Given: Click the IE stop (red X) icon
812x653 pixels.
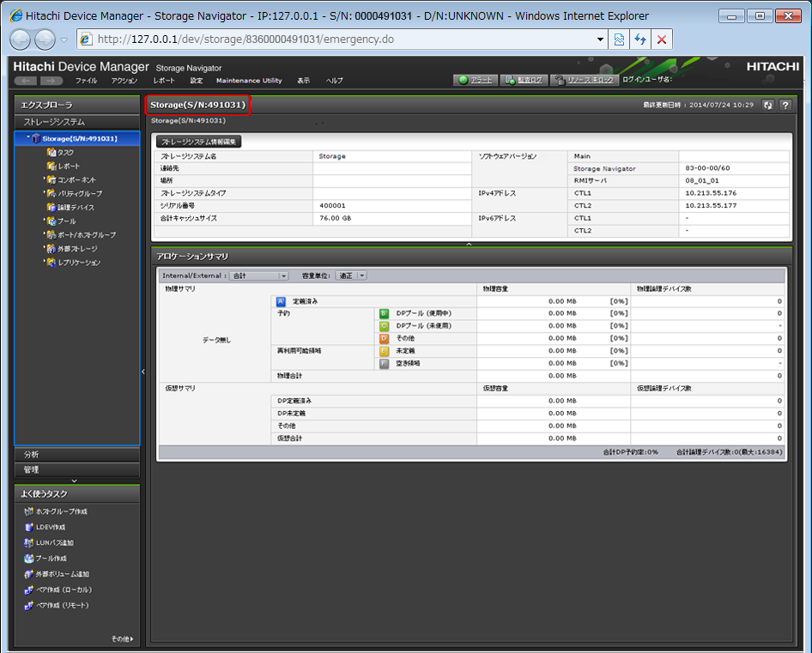Looking at the screenshot, I should click(661, 39).
